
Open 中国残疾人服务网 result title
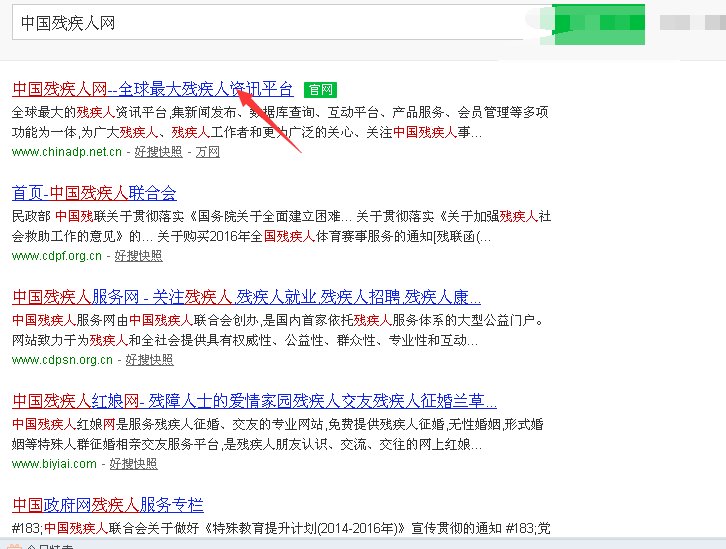point(246,297)
